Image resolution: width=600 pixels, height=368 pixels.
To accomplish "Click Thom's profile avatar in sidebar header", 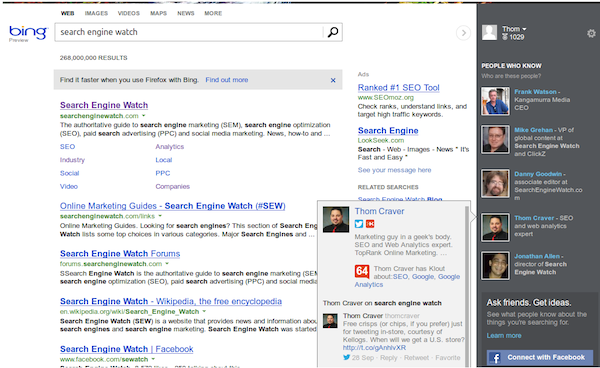I will 489,33.
